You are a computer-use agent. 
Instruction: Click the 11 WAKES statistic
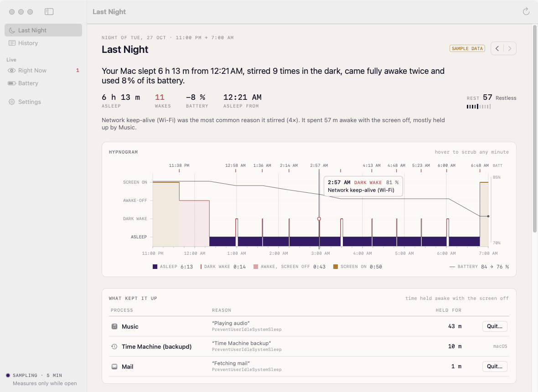pyautogui.click(x=163, y=101)
